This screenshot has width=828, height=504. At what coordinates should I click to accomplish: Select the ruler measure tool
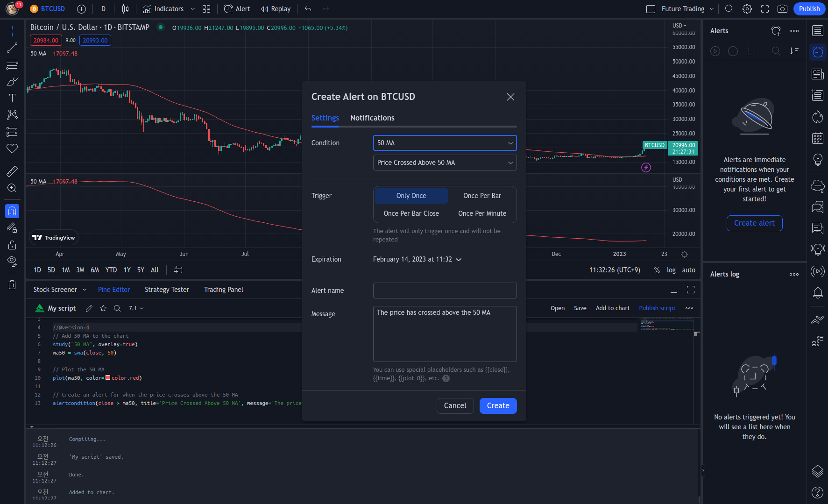[x=12, y=171]
